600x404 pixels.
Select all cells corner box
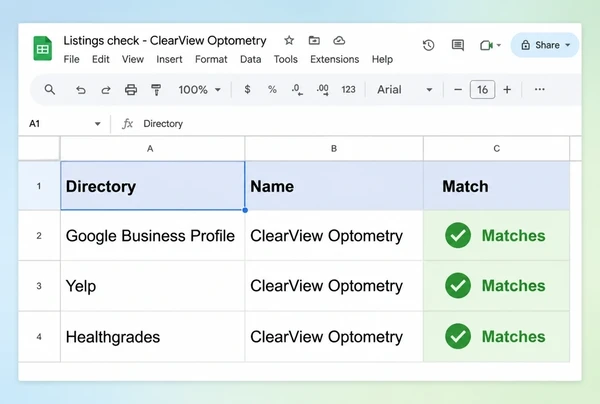pos(39,148)
